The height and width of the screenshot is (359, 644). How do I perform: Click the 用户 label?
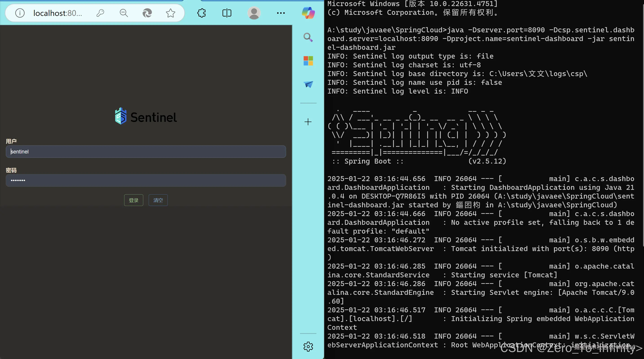(x=11, y=141)
